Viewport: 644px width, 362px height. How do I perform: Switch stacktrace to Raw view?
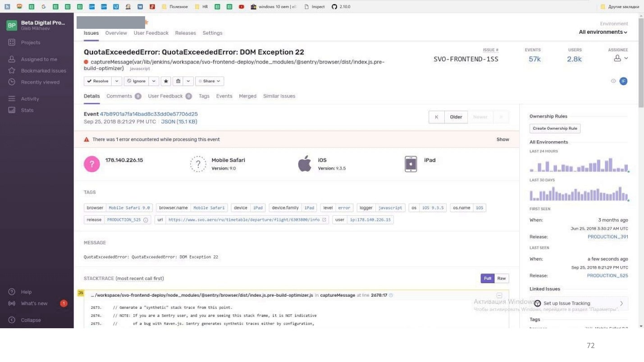pyautogui.click(x=502, y=278)
